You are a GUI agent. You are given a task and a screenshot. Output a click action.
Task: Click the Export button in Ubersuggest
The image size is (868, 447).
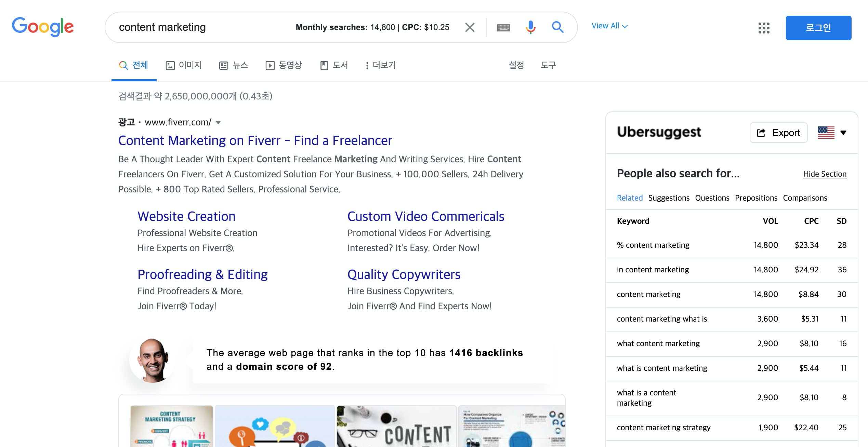(779, 133)
